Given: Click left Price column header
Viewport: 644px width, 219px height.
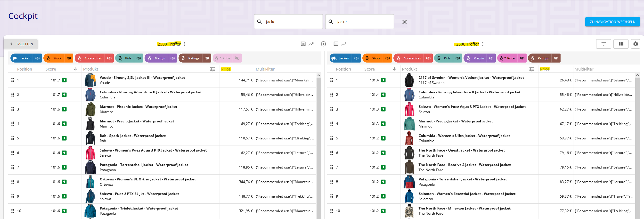Looking at the screenshot, I should coord(226,69).
